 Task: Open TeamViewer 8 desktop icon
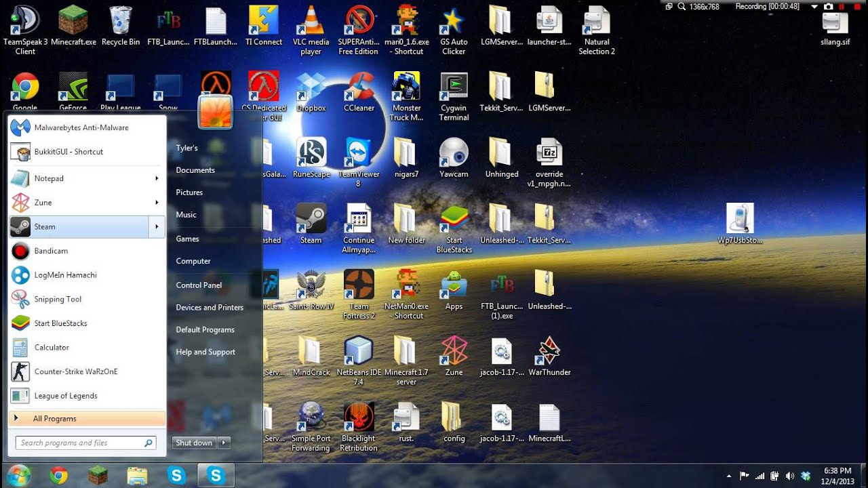click(359, 162)
